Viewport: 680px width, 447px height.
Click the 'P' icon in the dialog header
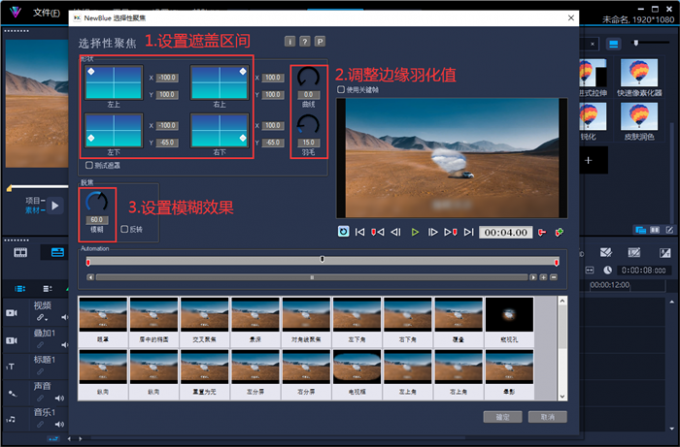(x=320, y=41)
